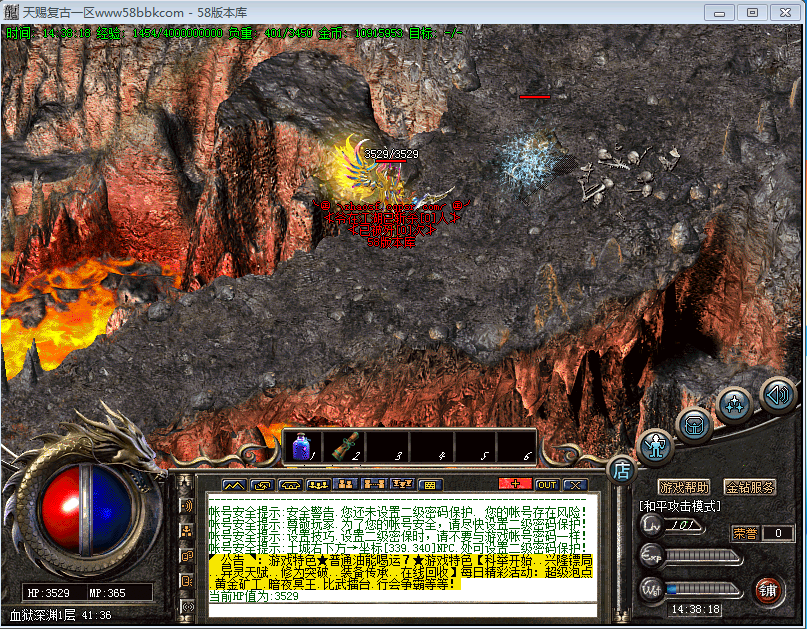Select empty quick slot 4
This screenshot has width=807, height=629.
pyautogui.click(x=431, y=446)
